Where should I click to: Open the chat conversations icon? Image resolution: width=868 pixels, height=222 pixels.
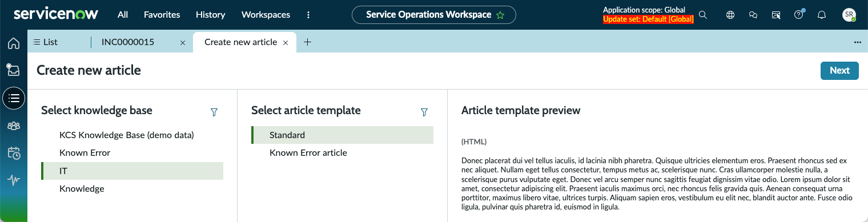[x=753, y=15]
